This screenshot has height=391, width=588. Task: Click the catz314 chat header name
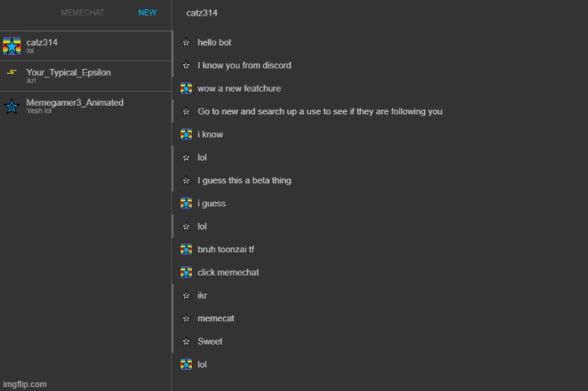tap(202, 13)
